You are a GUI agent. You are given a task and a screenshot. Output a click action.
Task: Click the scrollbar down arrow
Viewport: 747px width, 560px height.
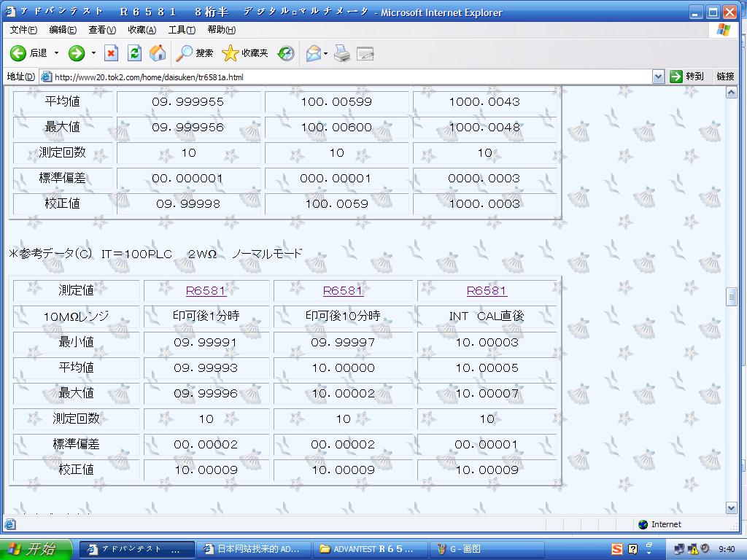point(732,508)
